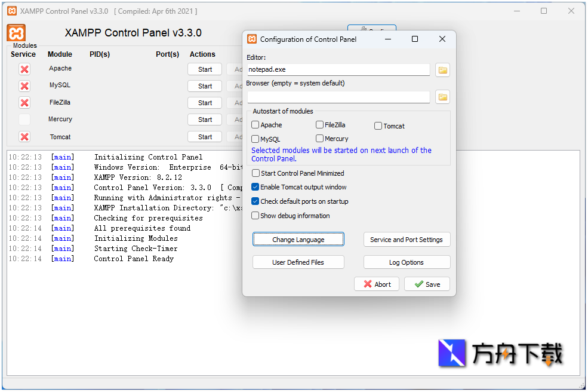The height and width of the screenshot is (392, 588).
Task: Open Service and Port Settings
Action: tap(407, 239)
